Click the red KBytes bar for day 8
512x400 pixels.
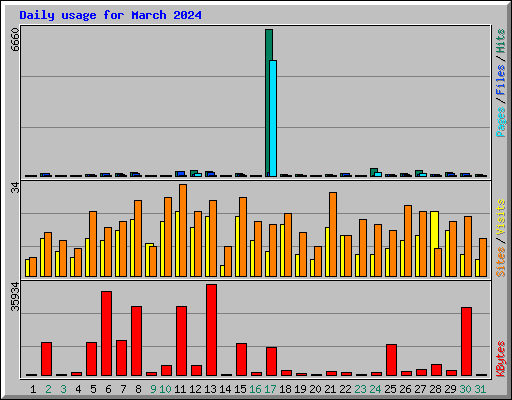(x=136, y=341)
